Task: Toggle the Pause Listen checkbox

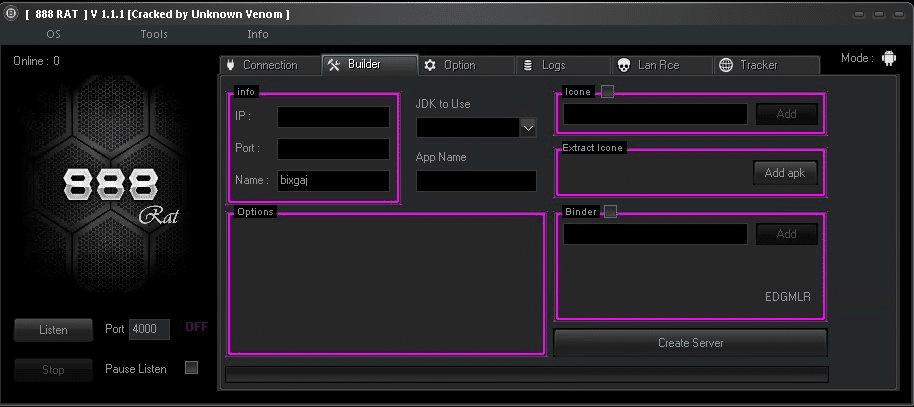Action: click(191, 367)
